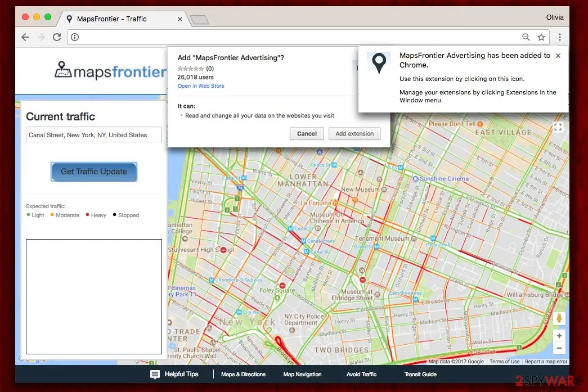Click the zoom magnifier icon in address bar
588x392 pixels.
coord(526,37)
